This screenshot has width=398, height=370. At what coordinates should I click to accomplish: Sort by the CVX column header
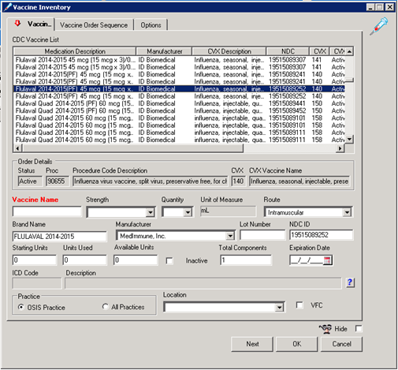(319, 51)
